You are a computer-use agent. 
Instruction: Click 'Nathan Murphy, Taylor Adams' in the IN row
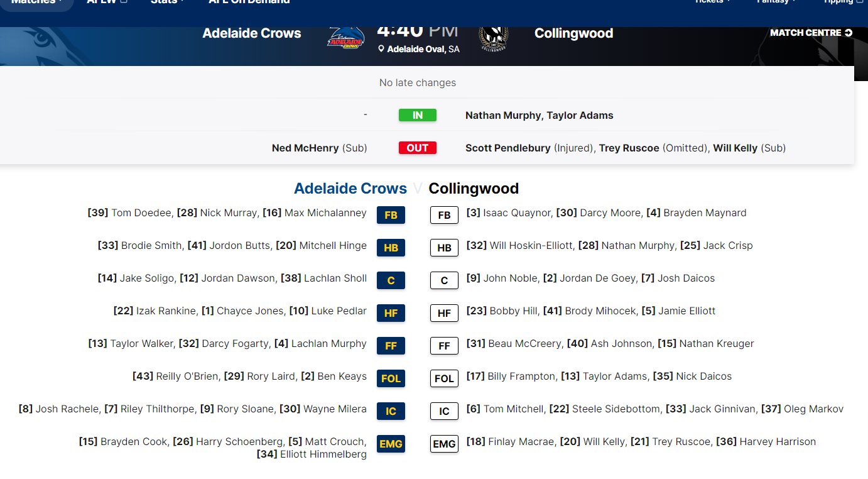540,115
